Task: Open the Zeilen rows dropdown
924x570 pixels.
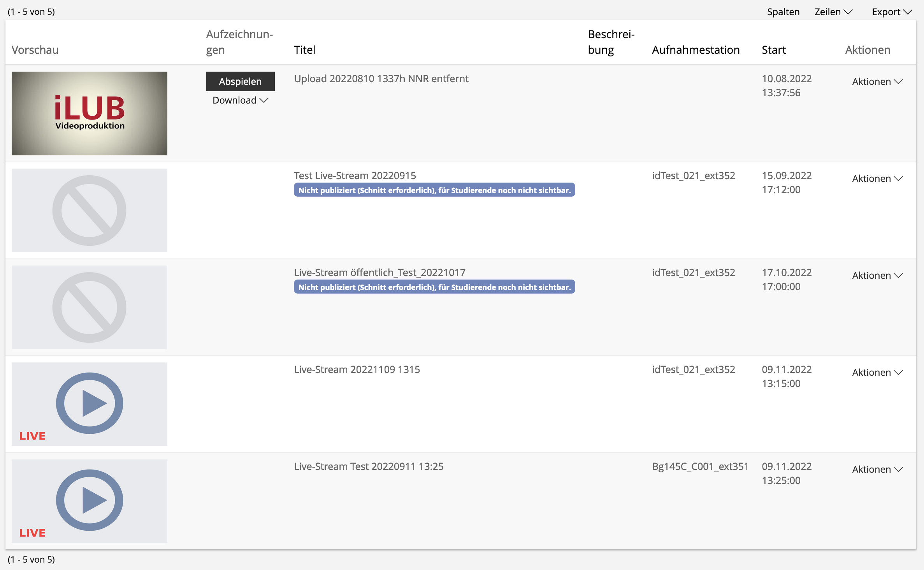Action: (833, 12)
